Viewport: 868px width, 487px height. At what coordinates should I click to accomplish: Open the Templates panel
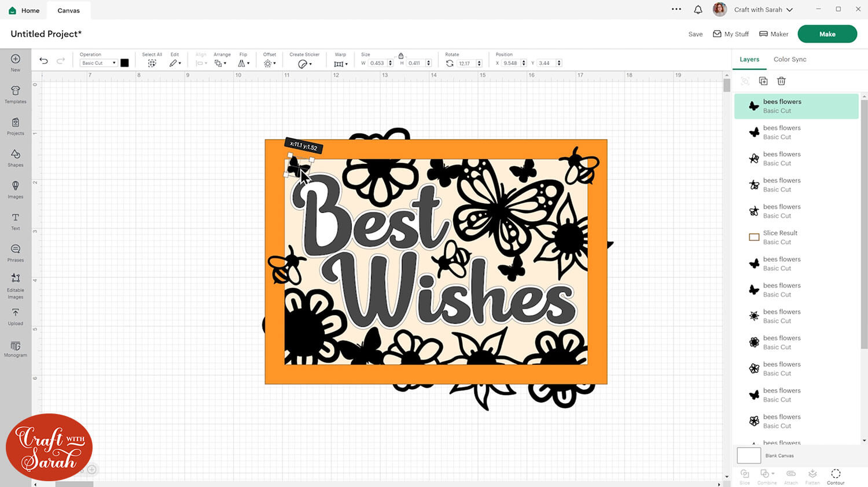16,94
